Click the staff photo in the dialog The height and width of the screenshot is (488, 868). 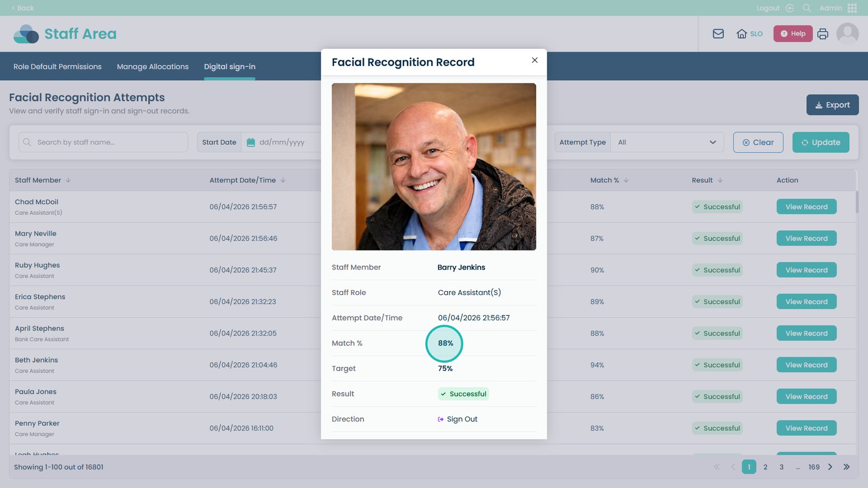[434, 166]
